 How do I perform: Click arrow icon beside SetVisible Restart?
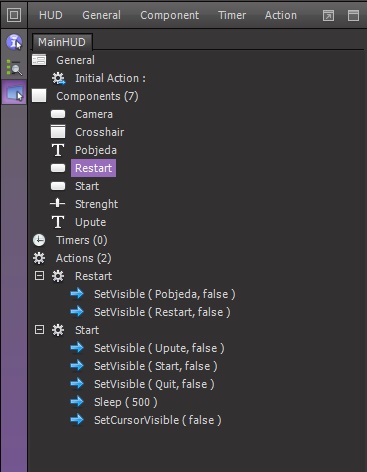(77, 312)
